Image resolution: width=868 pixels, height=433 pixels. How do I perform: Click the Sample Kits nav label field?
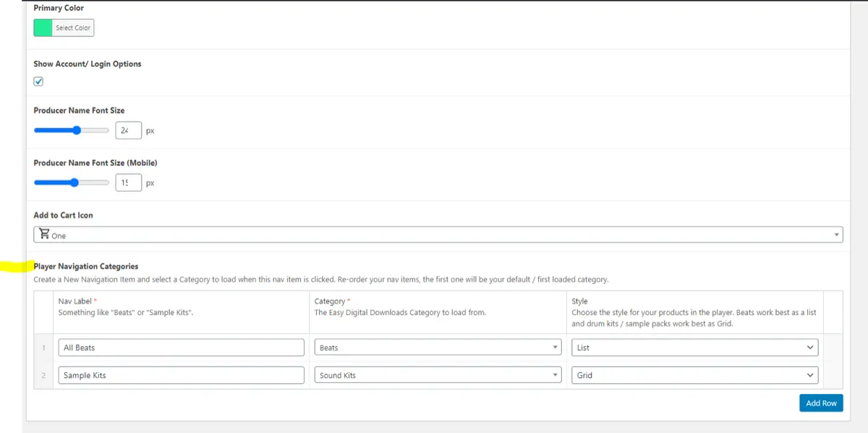[x=182, y=375]
